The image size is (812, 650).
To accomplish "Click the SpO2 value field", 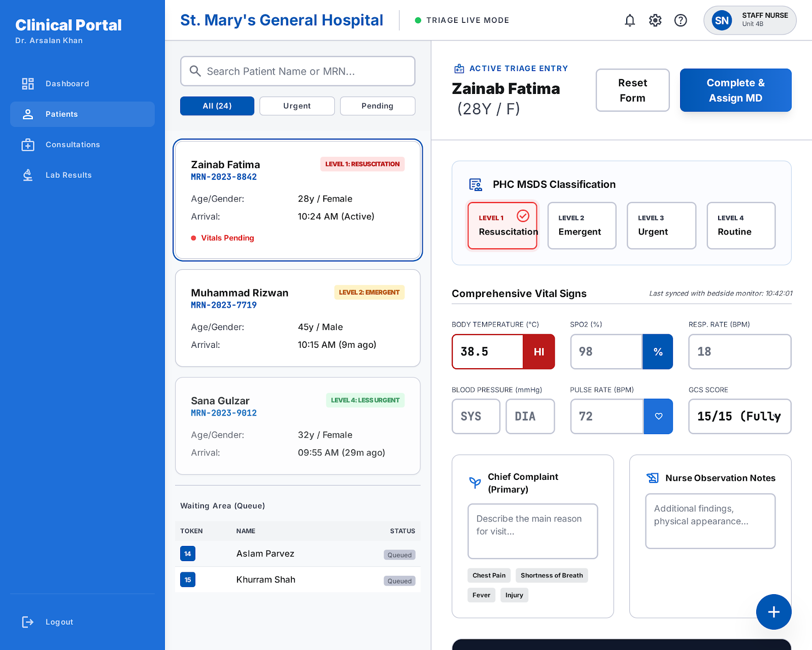I will pos(606,351).
